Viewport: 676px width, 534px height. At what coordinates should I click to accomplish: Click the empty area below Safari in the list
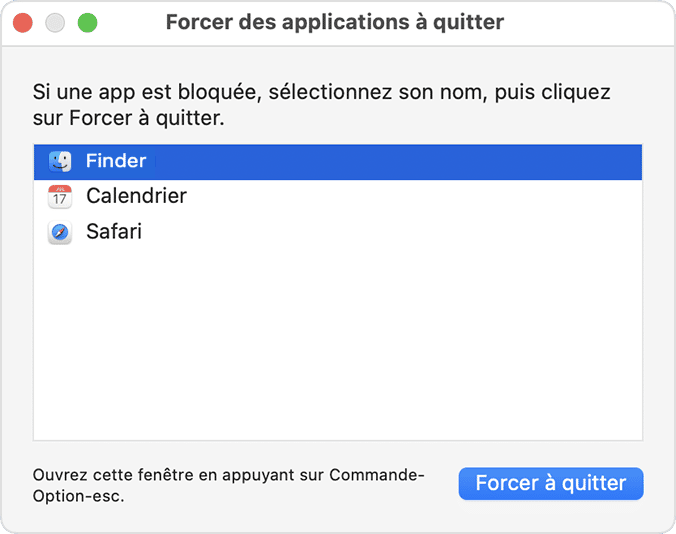pos(338,300)
